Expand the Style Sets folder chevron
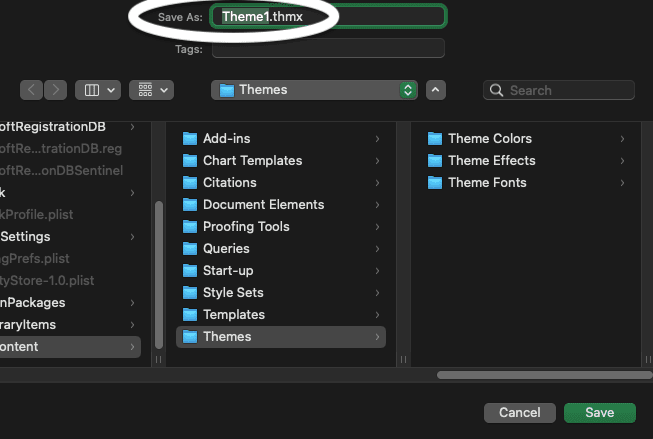Screen dimensions: 653x439 [377, 292]
